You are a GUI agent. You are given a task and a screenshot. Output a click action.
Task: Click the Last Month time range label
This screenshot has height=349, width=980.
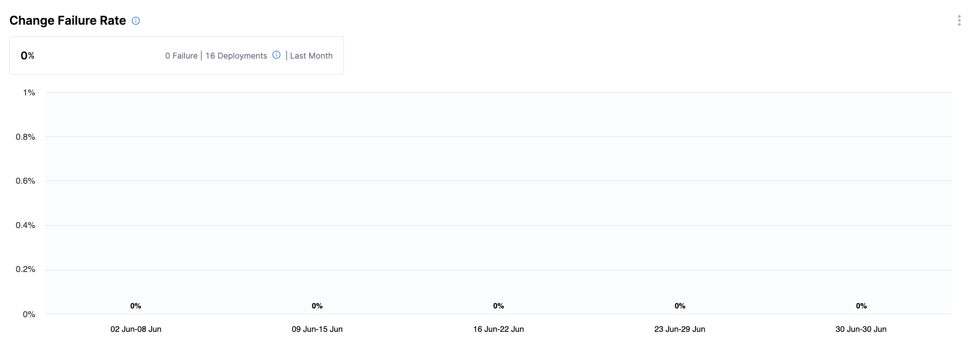311,56
